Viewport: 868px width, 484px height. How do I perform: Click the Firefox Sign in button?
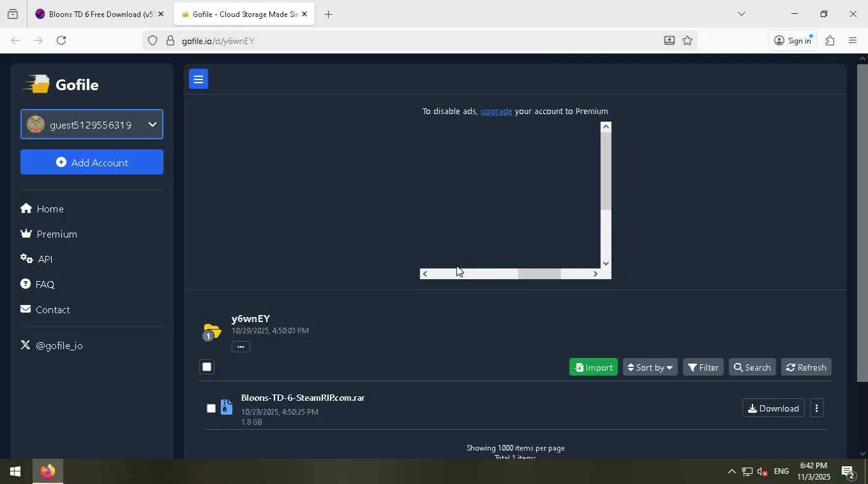point(793,40)
